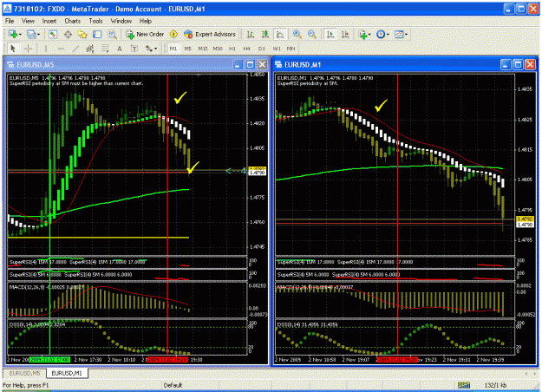Select the Crosshair tool

pyautogui.click(x=28, y=49)
